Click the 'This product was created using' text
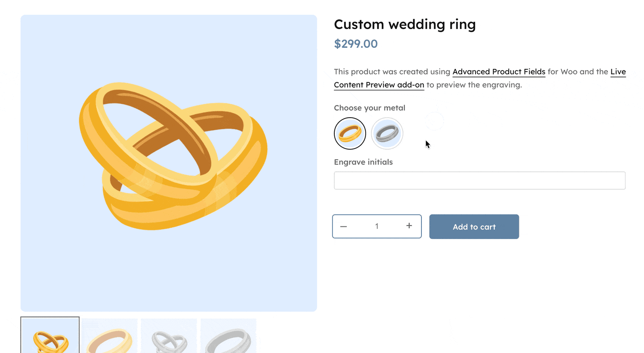 coord(392,72)
